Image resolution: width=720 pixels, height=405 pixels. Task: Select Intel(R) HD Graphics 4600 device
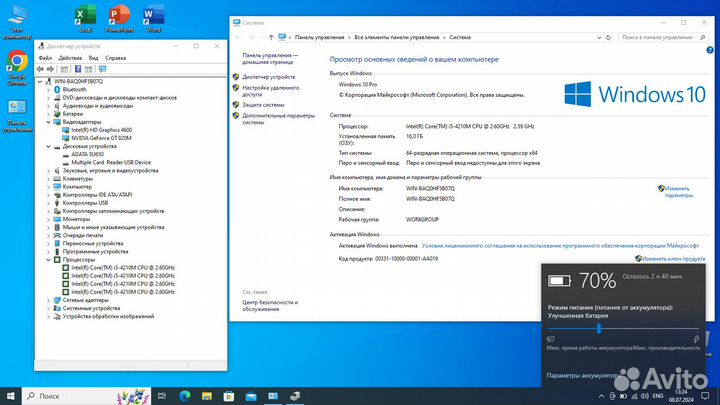point(101,130)
